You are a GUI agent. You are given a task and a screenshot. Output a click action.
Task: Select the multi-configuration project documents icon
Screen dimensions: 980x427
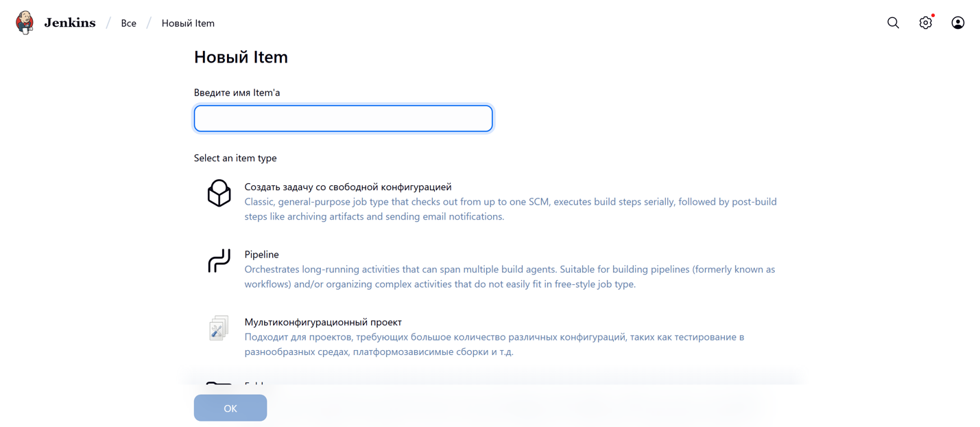click(219, 328)
